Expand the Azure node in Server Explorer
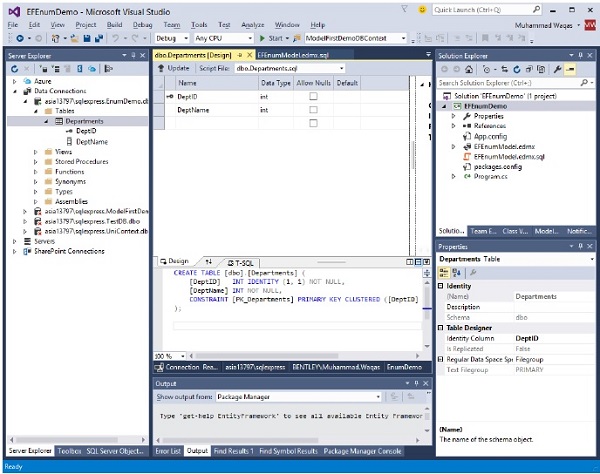600x474 pixels. 14,80
